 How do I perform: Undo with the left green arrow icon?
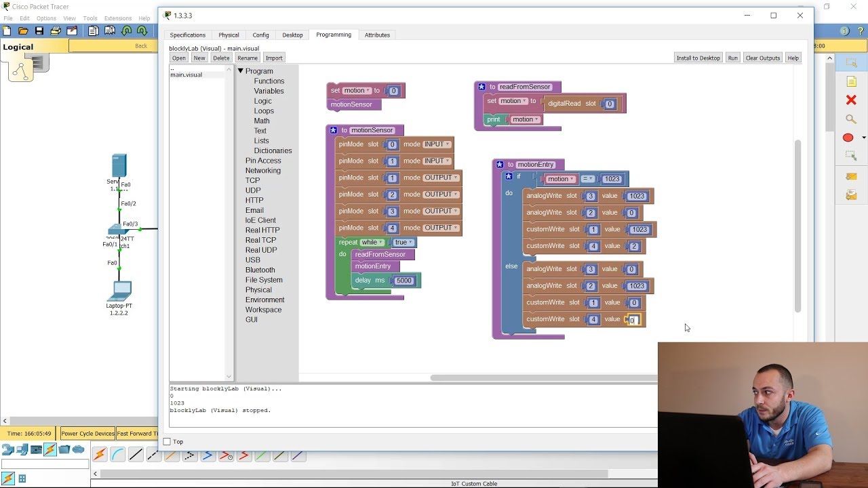(127, 30)
